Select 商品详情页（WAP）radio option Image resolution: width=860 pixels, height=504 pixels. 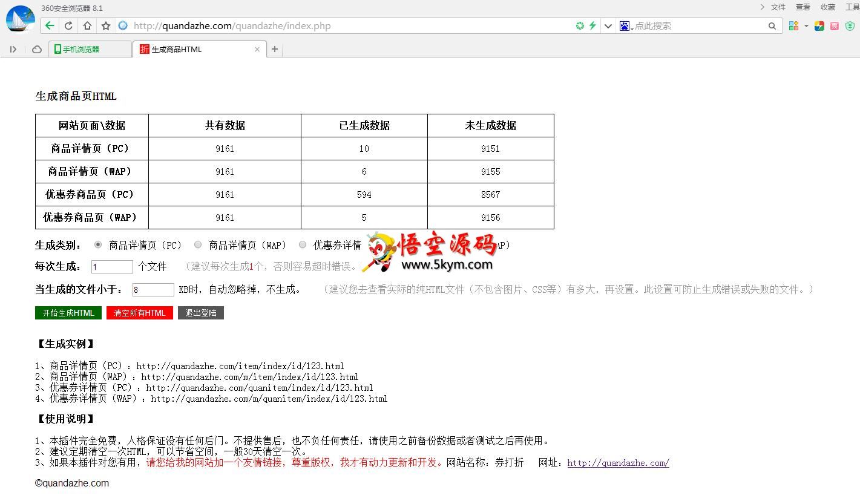[x=198, y=245]
